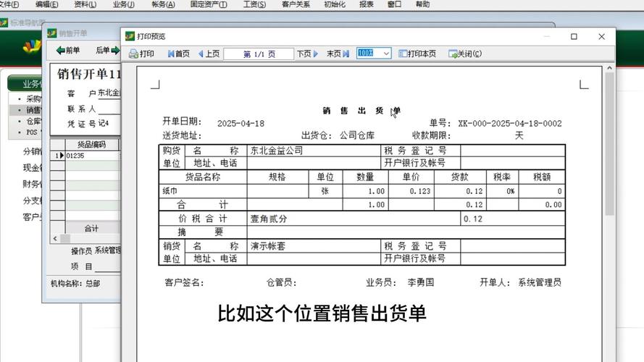Open the 工资(S) menu

[254, 4]
